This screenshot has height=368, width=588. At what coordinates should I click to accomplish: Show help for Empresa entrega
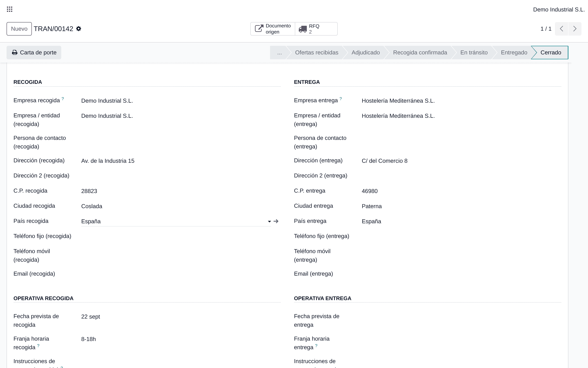[341, 99]
